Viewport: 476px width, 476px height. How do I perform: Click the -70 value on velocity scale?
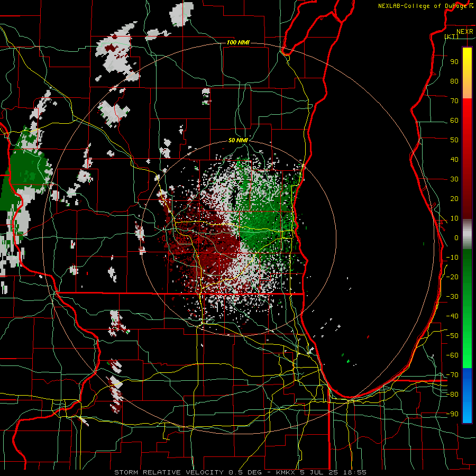pos(452,375)
